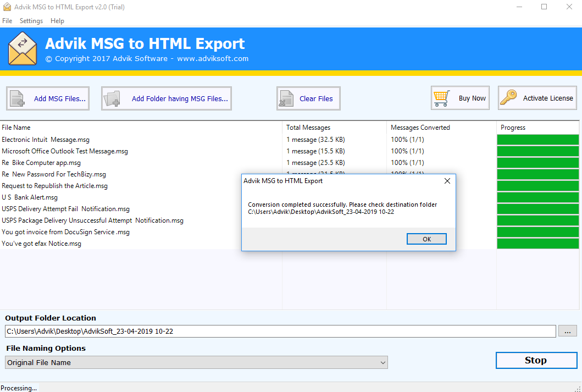This screenshot has width=582, height=392.
Task: Click the Stop button
Action: coord(536,360)
